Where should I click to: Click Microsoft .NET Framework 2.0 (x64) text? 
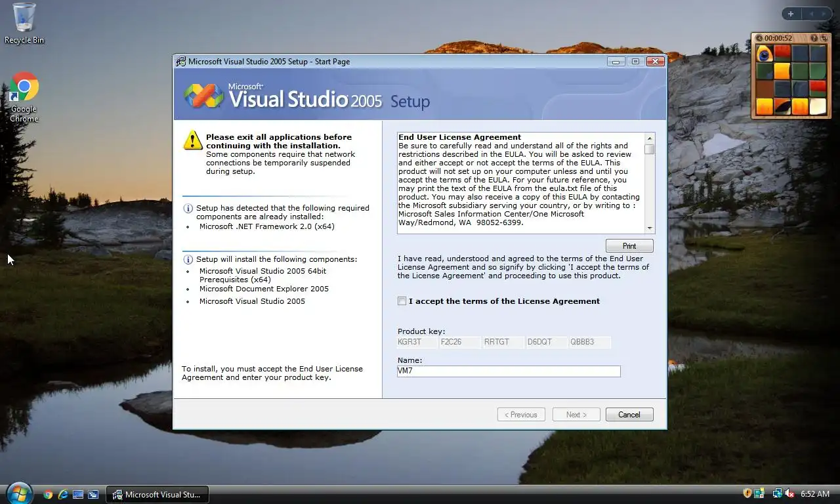pos(267,226)
